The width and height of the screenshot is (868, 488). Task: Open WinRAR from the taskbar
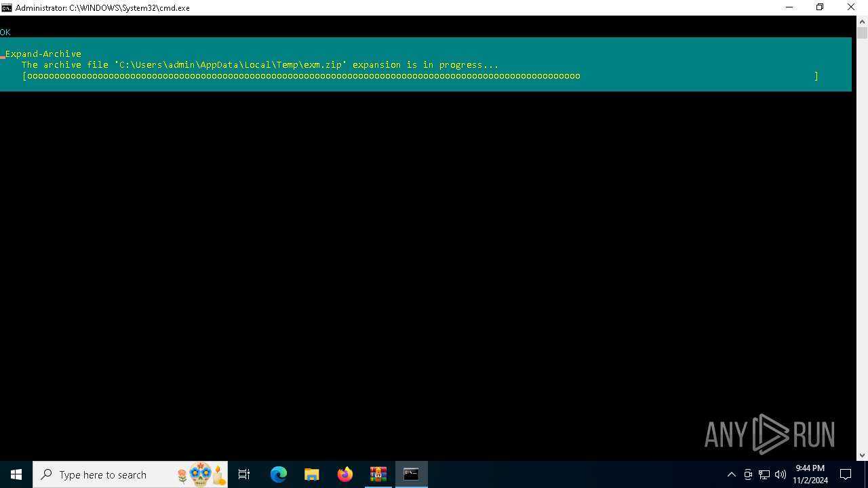pyautogui.click(x=378, y=474)
